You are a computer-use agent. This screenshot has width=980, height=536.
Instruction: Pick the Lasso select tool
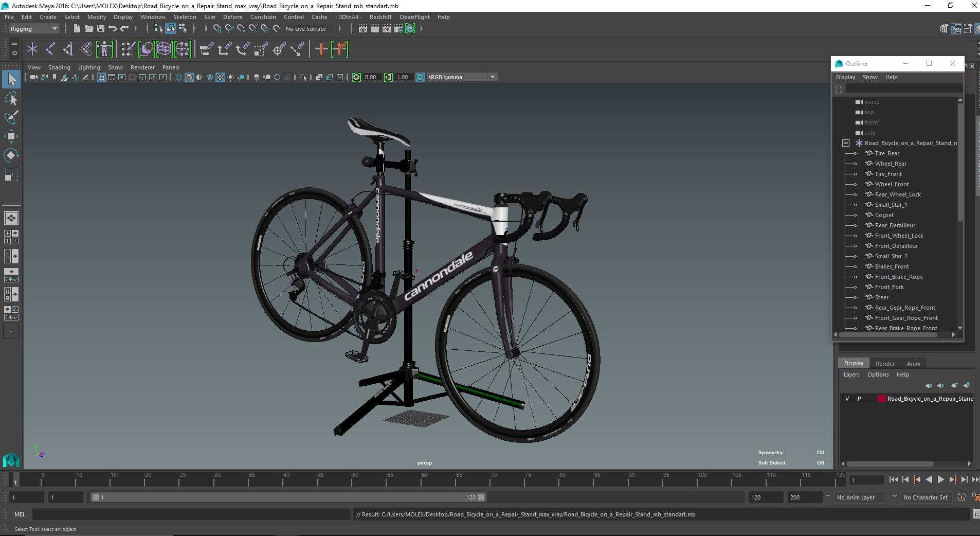tap(11, 98)
